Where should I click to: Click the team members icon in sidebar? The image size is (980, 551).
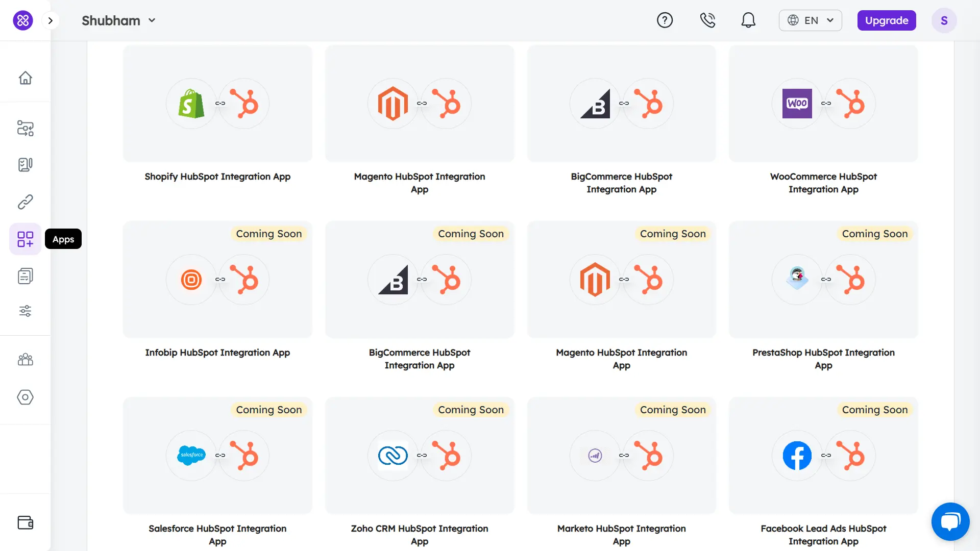click(25, 360)
